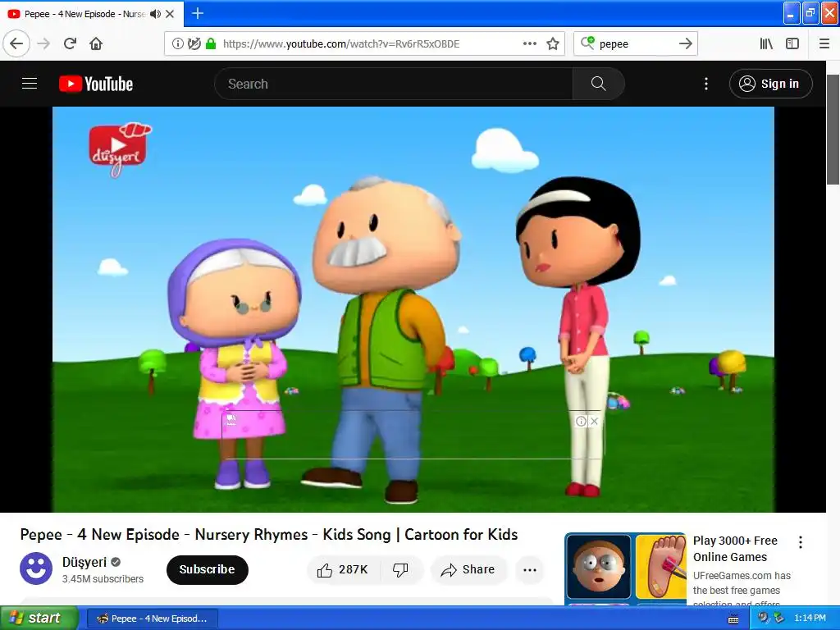Click the search engine magnifier icon beside pepee
Image resolution: width=840 pixels, height=630 pixels.
(x=587, y=43)
